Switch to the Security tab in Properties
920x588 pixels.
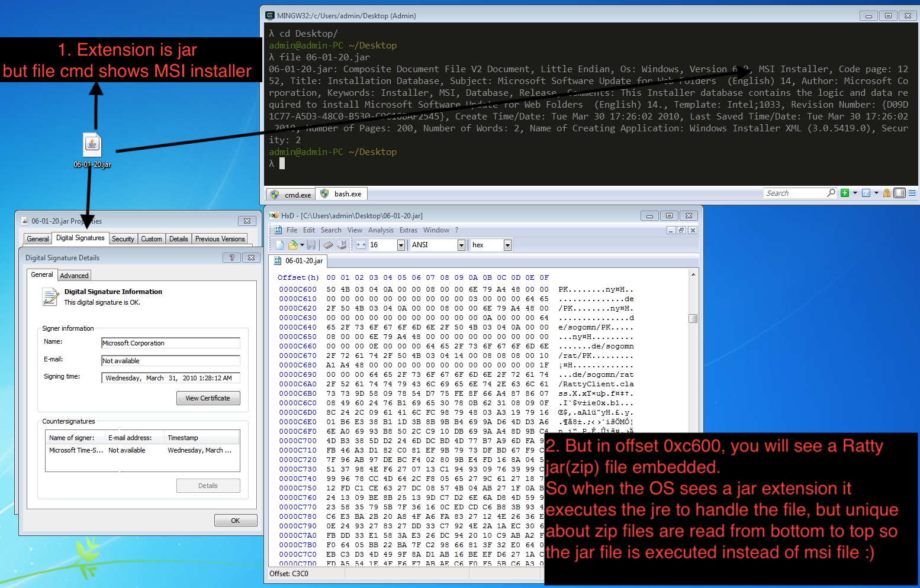123,239
